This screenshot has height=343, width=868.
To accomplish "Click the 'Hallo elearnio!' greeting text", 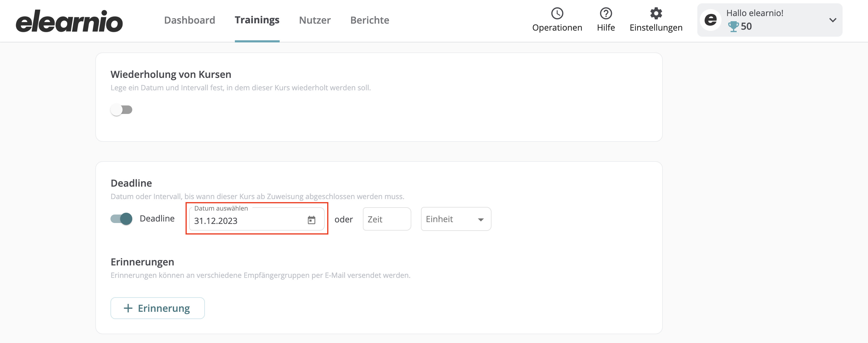I will click(x=755, y=13).
